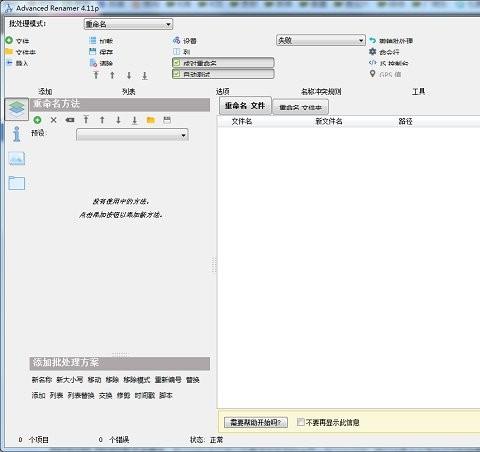This screenshot has width=480, height=452.
Task: Add the 移除模式 method
Action: click(137, 380)
